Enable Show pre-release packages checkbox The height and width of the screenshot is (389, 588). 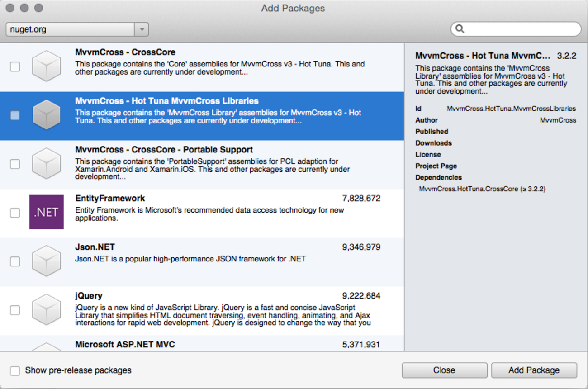15,370
